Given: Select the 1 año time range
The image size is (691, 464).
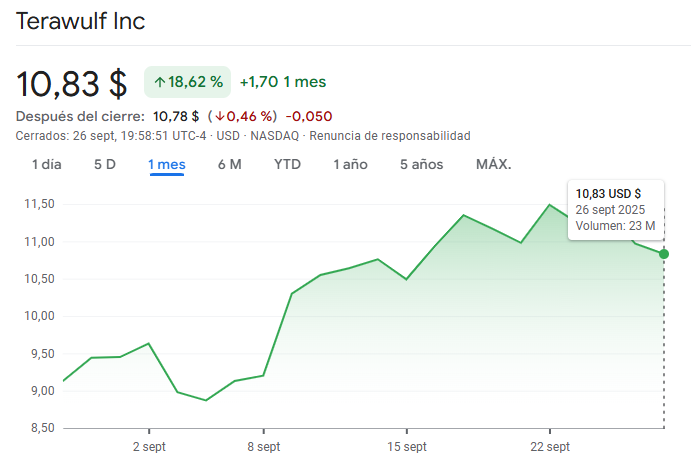Looking at the screenshot, I should 350,164.
